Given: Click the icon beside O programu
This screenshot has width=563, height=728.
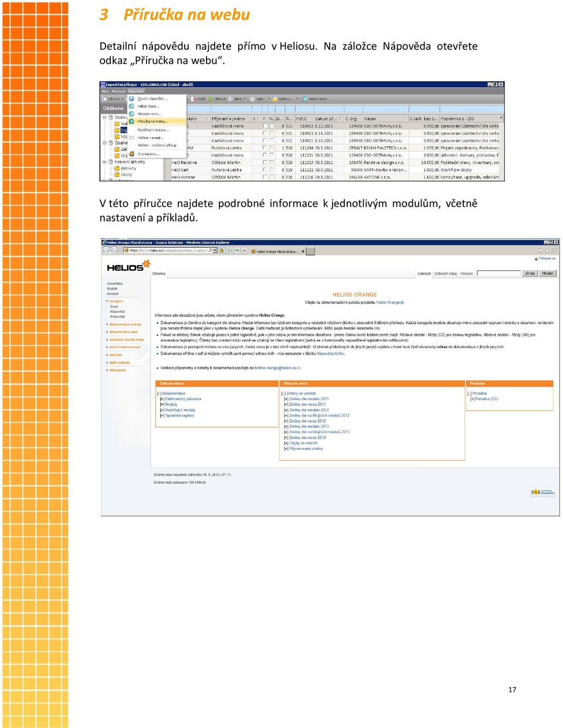Looking at the screenshot, I should pyautogui.click(x=132, y=154).
